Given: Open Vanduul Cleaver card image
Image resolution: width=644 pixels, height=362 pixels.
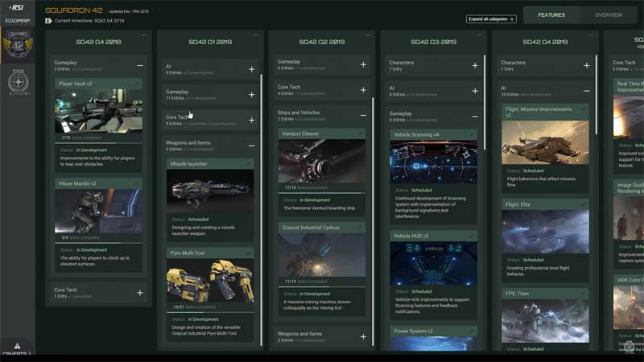Looking at the screenshot, I should (321, 161).
